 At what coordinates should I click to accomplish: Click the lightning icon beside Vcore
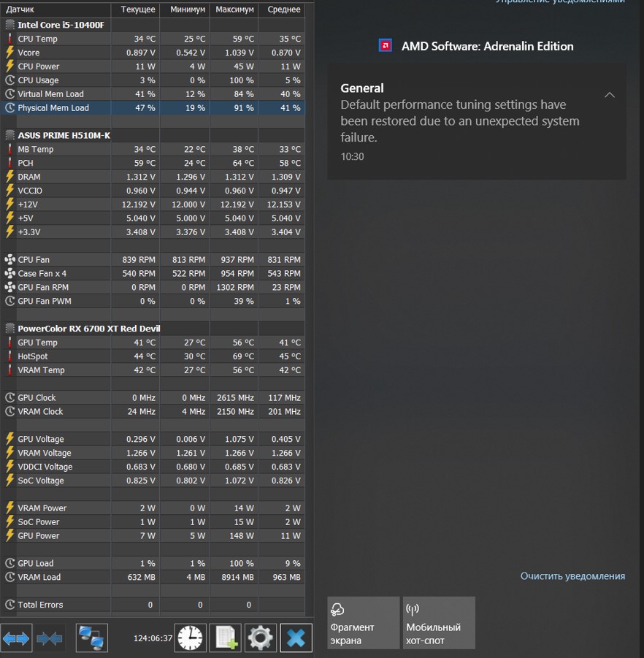coord(9,53)
